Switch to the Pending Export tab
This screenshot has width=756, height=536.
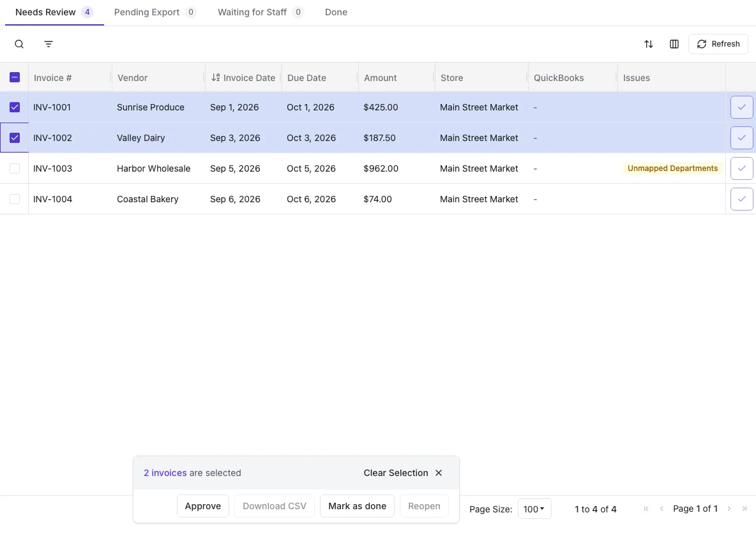155,12
